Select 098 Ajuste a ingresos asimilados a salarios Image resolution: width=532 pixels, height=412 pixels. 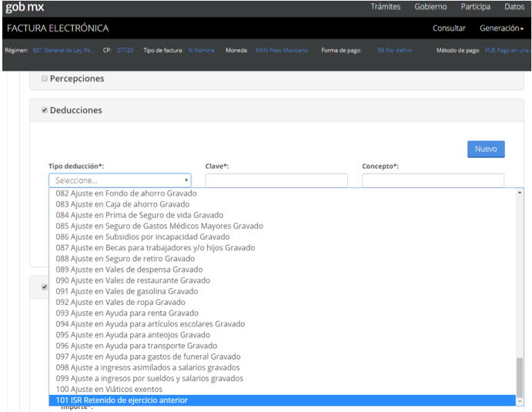[x=283, y=367]
